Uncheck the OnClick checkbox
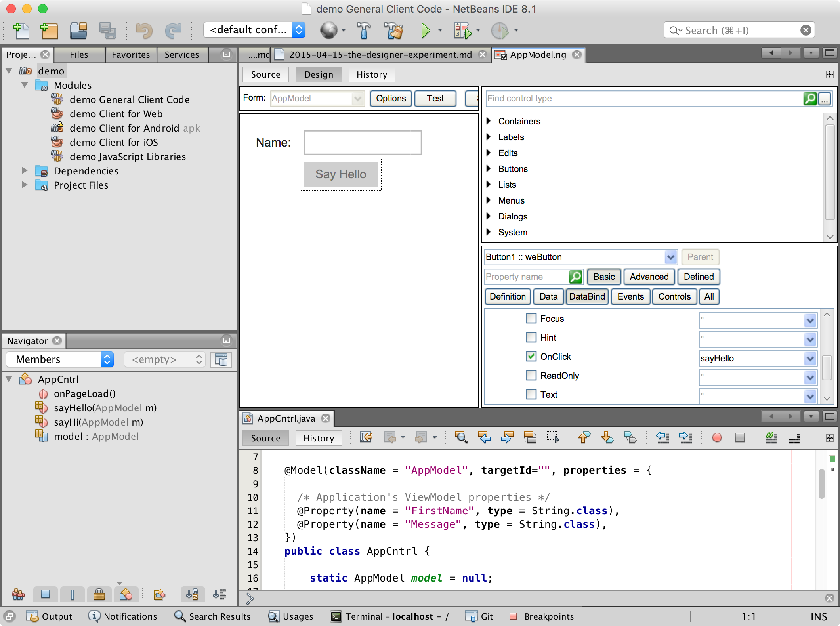Image resolution: width=840 pixels, height=626 pixels. point(531,356)
